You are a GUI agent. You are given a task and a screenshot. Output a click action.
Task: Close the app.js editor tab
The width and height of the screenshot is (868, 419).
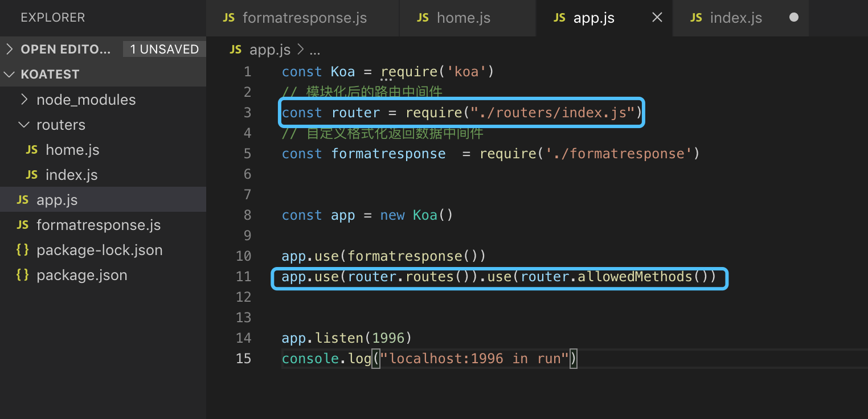[657, 18]
